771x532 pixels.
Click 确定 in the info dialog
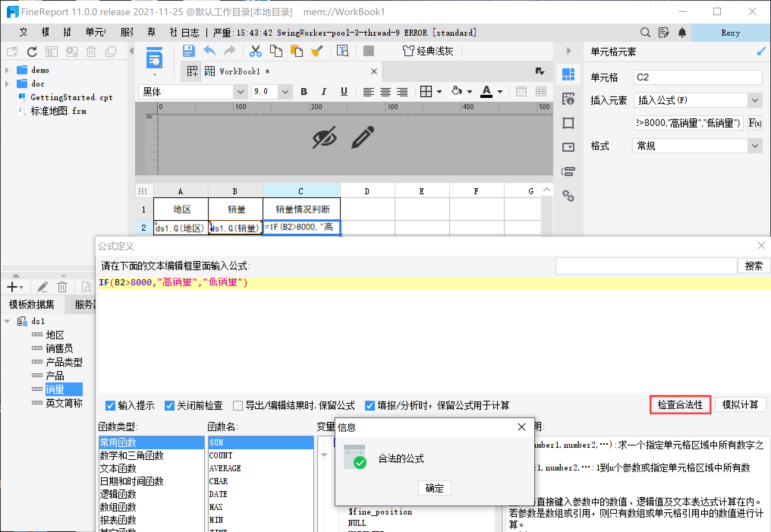click(434, 488)
